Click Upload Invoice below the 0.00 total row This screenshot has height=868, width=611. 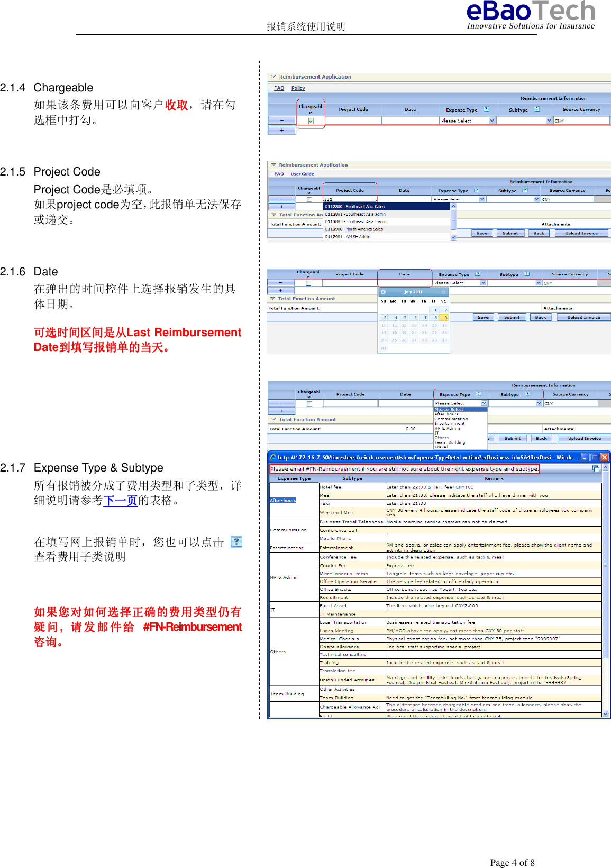coord(584,438)
